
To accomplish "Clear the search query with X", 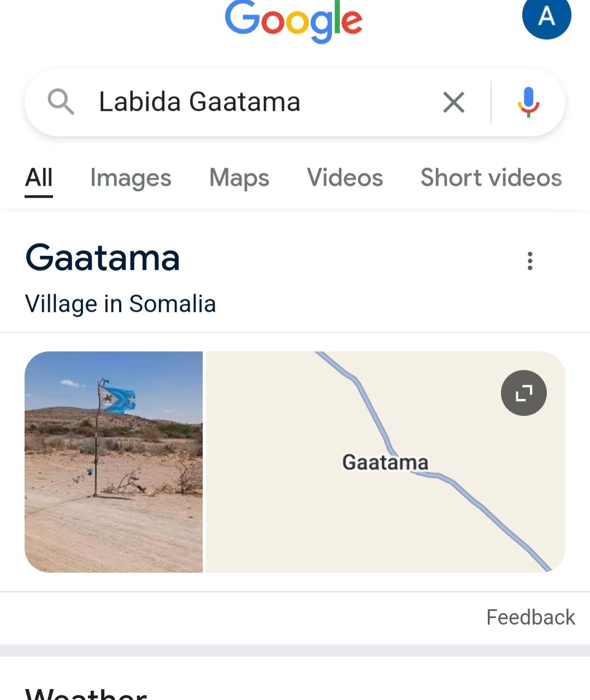I will click(x=453, y=102).
